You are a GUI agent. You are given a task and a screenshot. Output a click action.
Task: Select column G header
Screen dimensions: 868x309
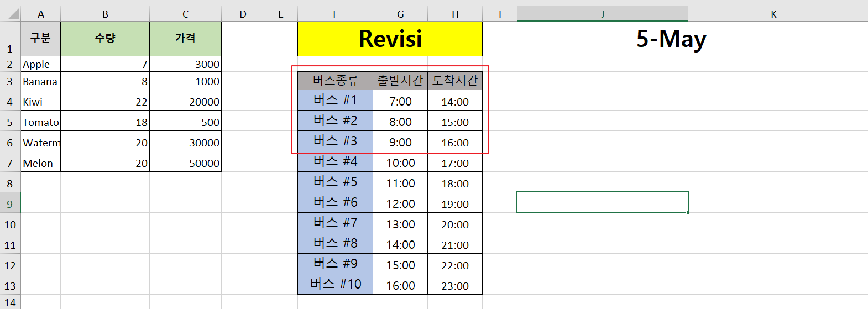pos(400,14)
